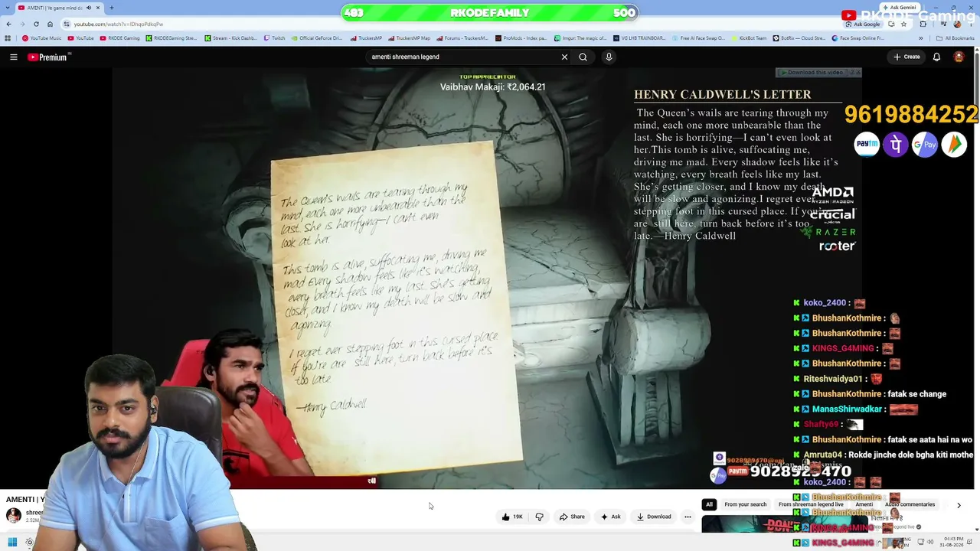Select From shreeman legend live chip

tap(811, 504)
